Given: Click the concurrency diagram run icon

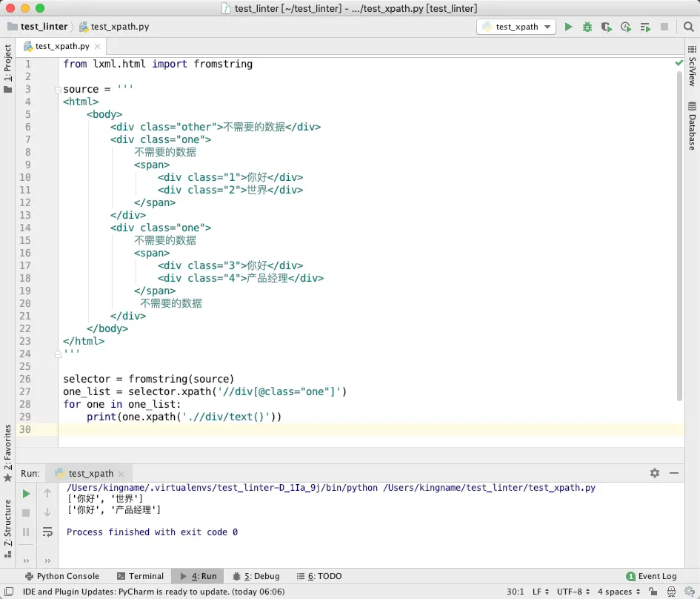Looking at the screenshot, I should click(x=645, y=27).
